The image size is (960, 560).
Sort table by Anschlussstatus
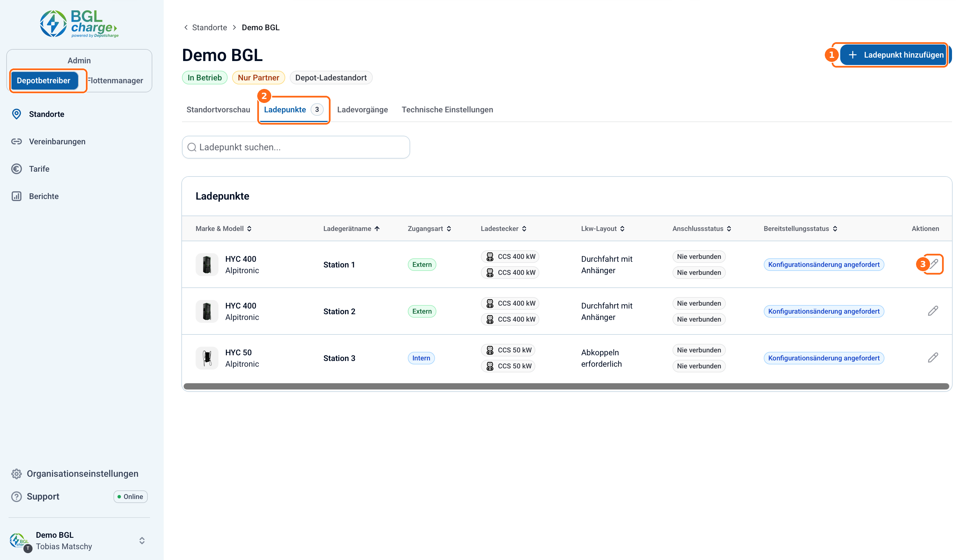[702, 229]
